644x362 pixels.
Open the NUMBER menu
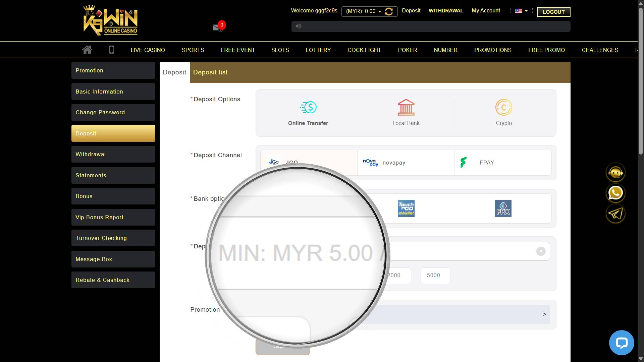tap(445, 50)
